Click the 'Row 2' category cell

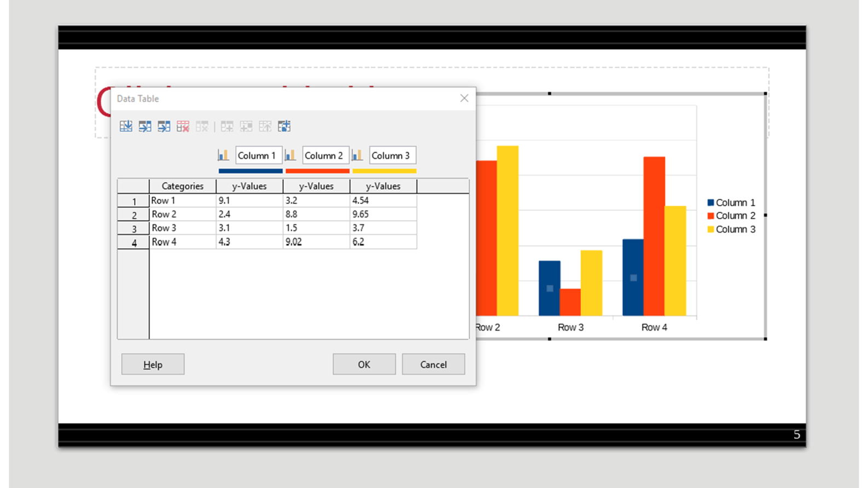coord(183,214)
